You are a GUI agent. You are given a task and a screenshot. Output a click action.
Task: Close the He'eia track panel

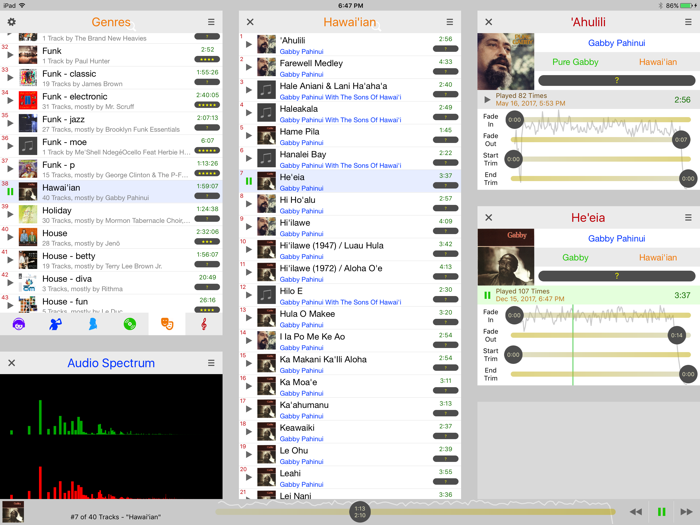489,217
